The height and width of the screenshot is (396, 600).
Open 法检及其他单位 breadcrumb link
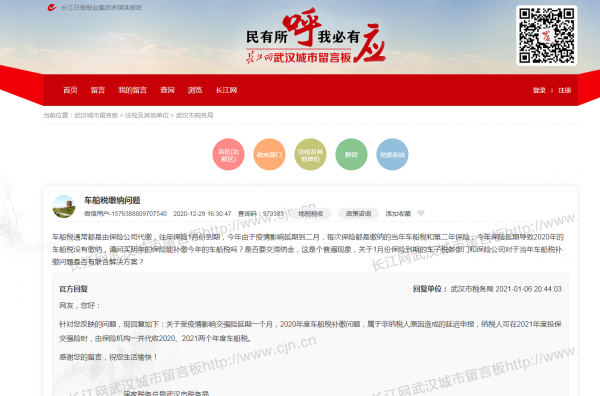147,115
